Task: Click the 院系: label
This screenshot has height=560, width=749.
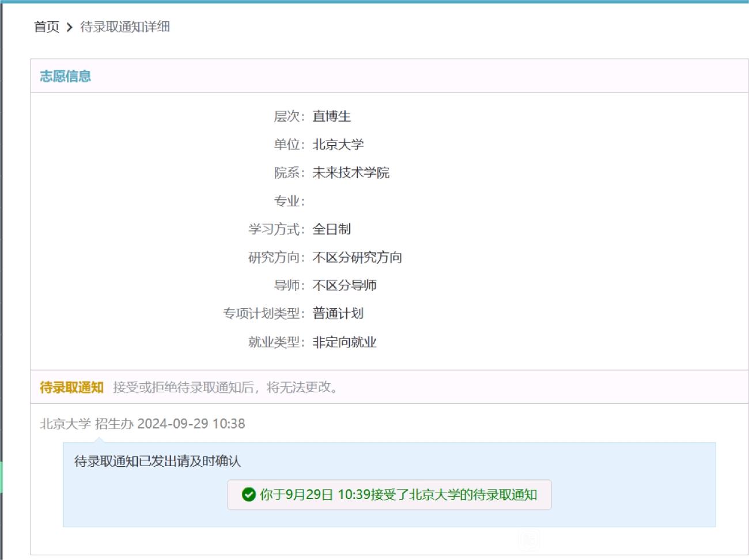Action: tap(289, 173)
